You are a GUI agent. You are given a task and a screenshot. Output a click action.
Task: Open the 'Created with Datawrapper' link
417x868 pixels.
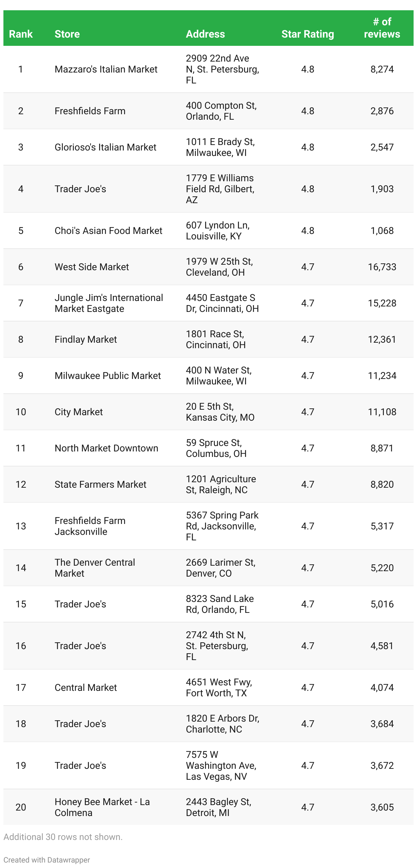[x=47, y=860]
